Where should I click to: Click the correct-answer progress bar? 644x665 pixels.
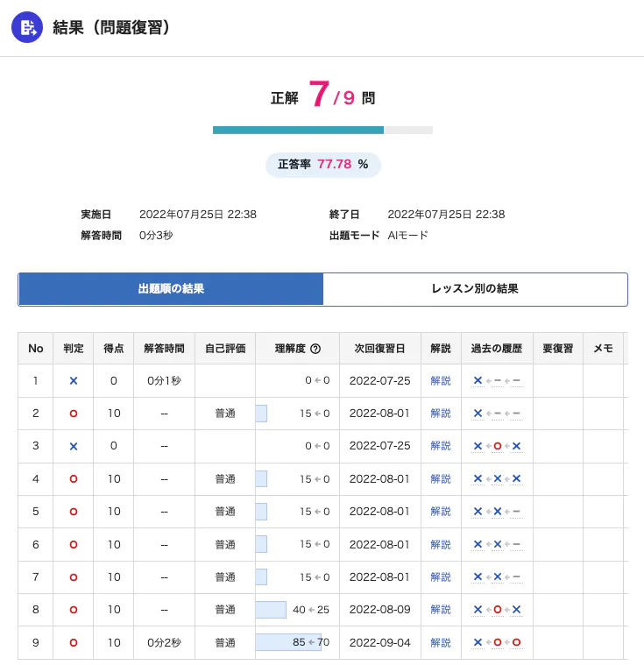point(322,131)
